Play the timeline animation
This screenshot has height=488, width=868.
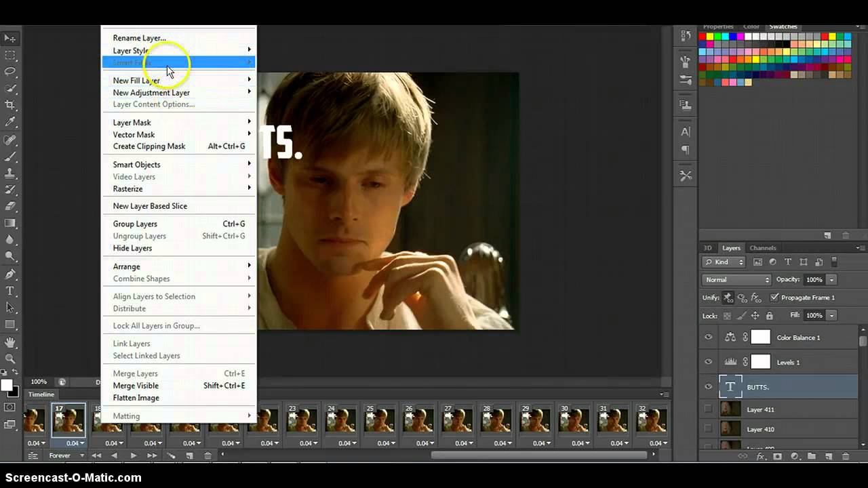tap(133, 455)
